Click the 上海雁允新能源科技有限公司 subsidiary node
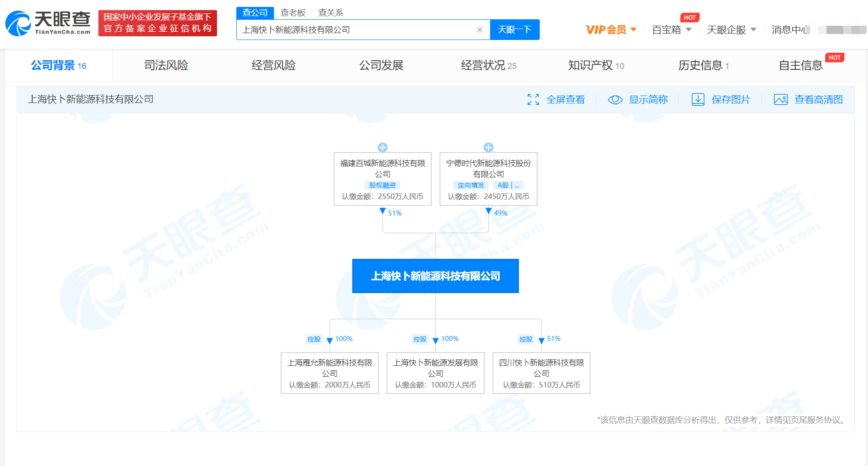The width and height of the screenshot is (868, 466). pyautogui.click(x=330, y=373)
